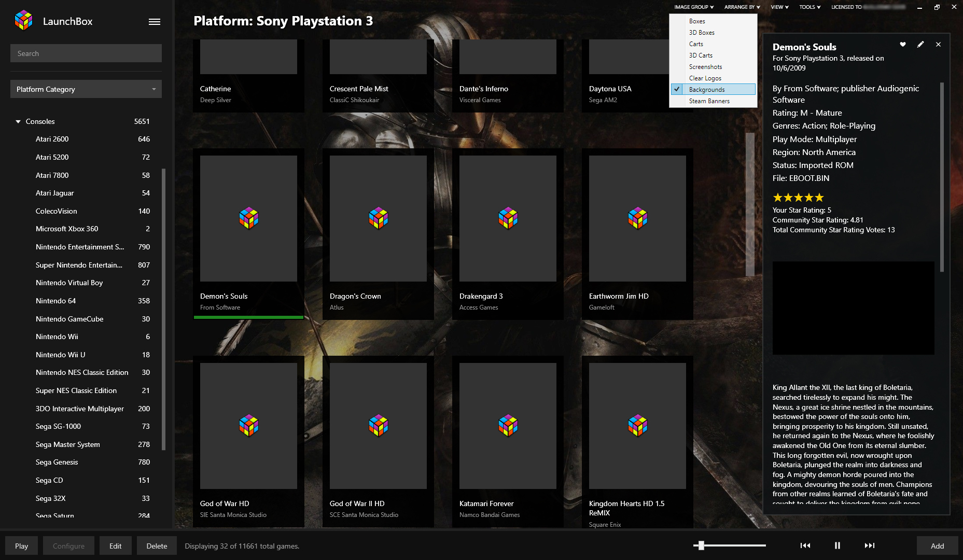This screenshot has width=963, height=560.
Task: Select the Drakengard 3 box placeholder
Action: (x=508, y=218)
